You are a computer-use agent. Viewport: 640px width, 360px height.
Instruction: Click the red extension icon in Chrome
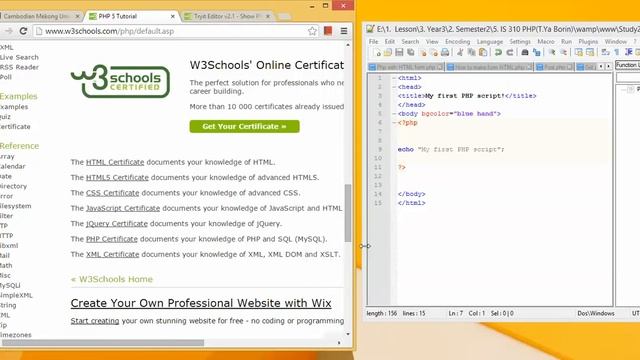328,31
